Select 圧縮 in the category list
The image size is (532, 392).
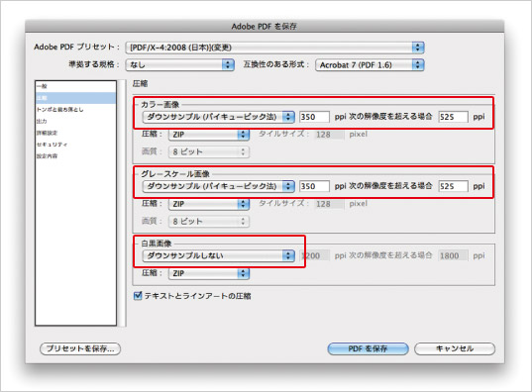click(x=75, y=98)
